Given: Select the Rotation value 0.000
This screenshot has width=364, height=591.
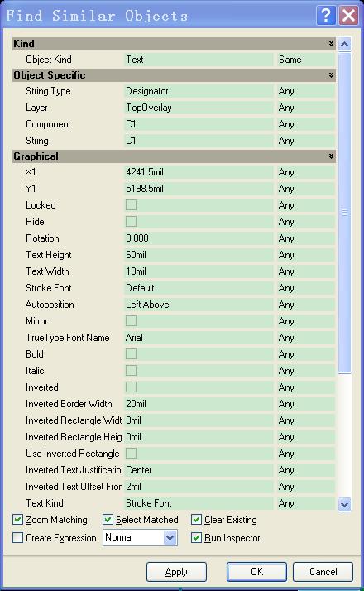Looking at the screenshot, I should [x=199, y=238].
